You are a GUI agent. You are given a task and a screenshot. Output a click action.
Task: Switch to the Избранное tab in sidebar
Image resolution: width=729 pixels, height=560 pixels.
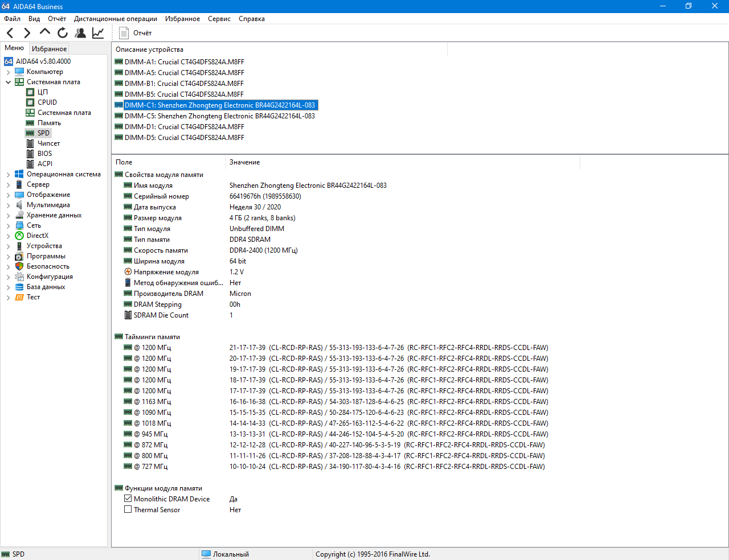[49, 49]
